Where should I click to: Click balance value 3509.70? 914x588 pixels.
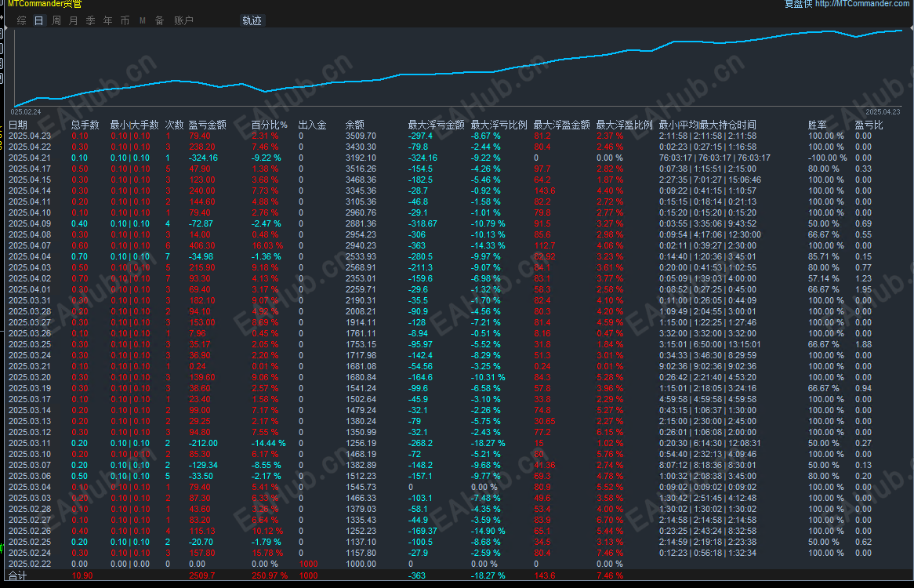click(361, 136)
